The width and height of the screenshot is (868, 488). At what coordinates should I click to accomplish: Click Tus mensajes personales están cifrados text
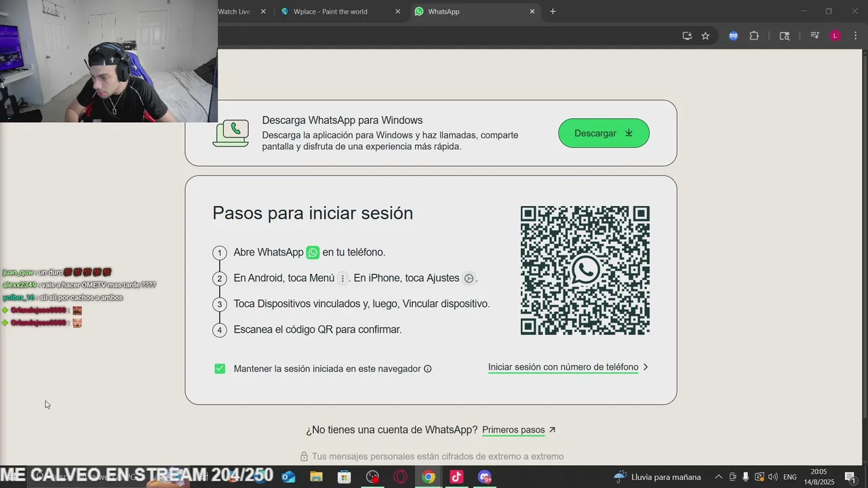click(437, 456)
